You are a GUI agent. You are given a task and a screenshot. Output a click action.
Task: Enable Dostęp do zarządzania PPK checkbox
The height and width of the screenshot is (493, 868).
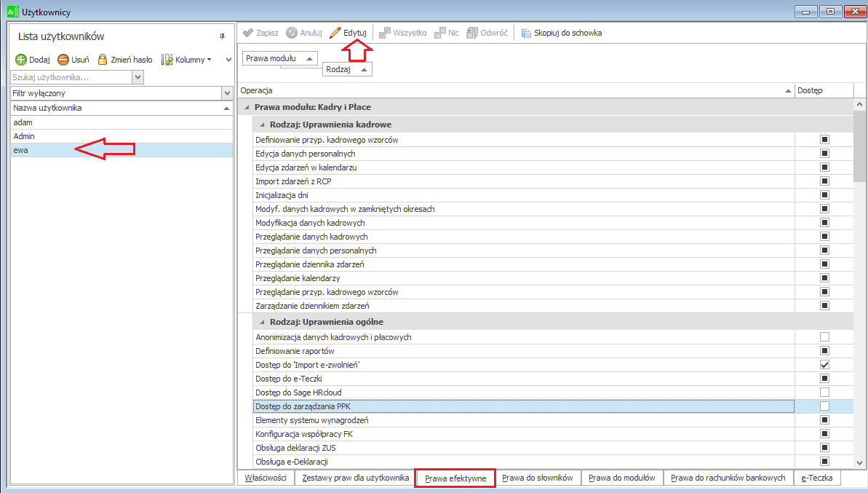click(x=824, y=406)
